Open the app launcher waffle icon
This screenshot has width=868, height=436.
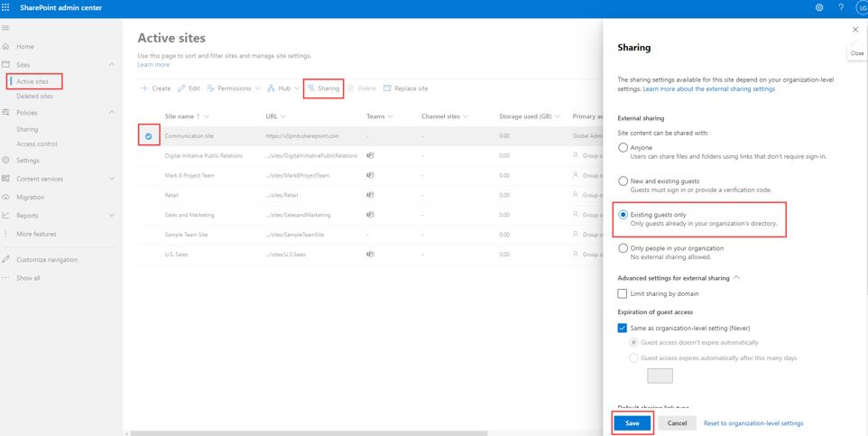pyautogui.click(x=5, y=8)
